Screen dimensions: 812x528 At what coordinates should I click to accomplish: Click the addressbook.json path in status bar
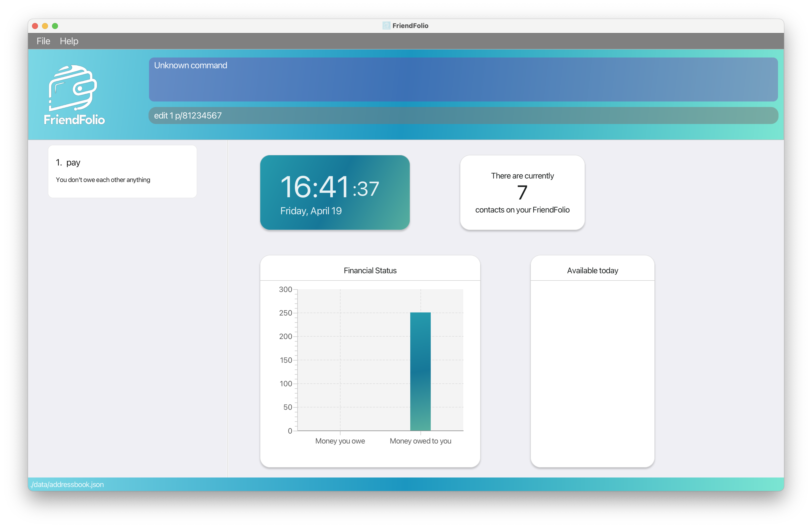67,484
